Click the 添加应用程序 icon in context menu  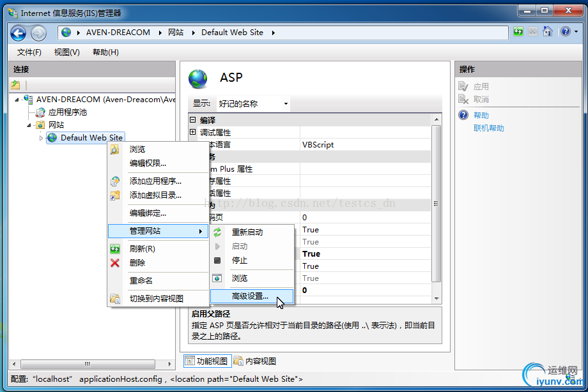point(115,181)
